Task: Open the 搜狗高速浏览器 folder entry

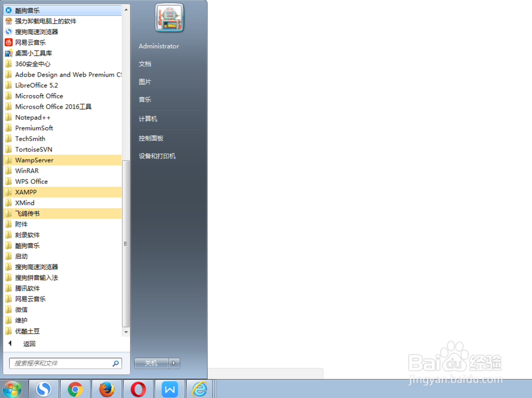Action: 62,267
